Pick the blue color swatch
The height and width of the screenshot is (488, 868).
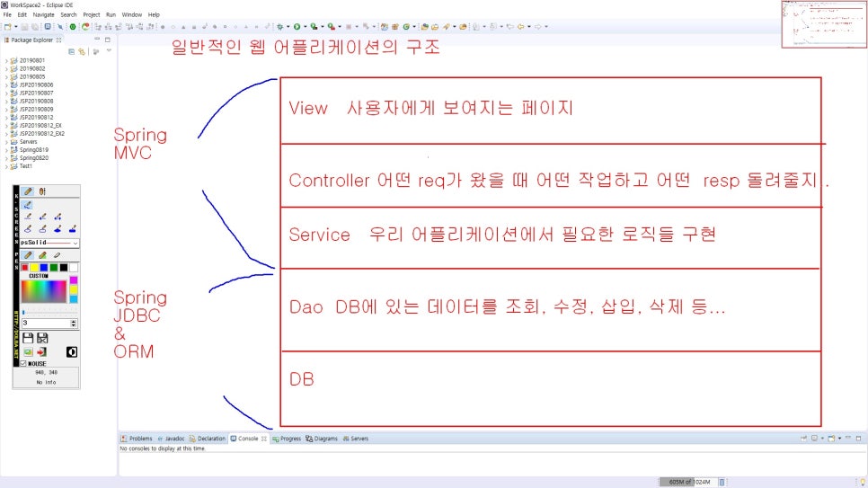pos(44,268)
